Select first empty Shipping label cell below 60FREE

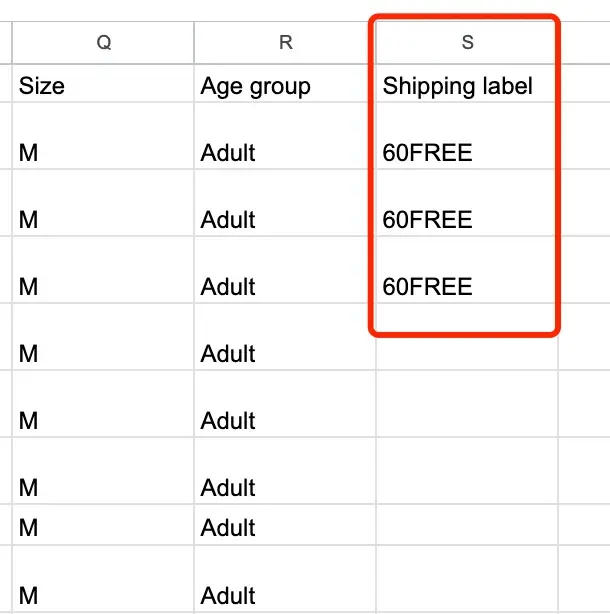click(467, 337)
